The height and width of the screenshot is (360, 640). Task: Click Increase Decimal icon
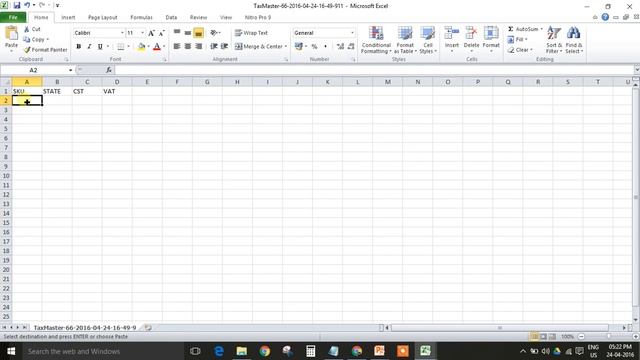340,47
